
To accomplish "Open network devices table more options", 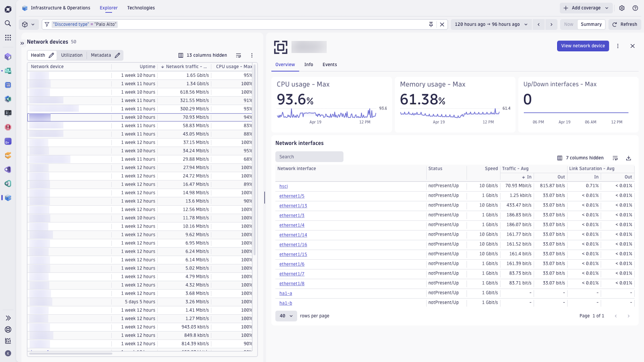I will pyautogui.click(x=252, y=55).
